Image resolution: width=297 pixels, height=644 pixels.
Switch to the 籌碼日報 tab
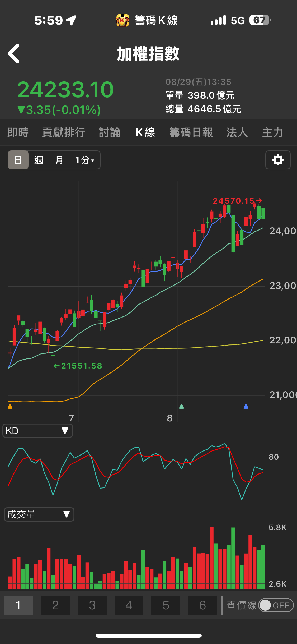click(x=191, y=132)
